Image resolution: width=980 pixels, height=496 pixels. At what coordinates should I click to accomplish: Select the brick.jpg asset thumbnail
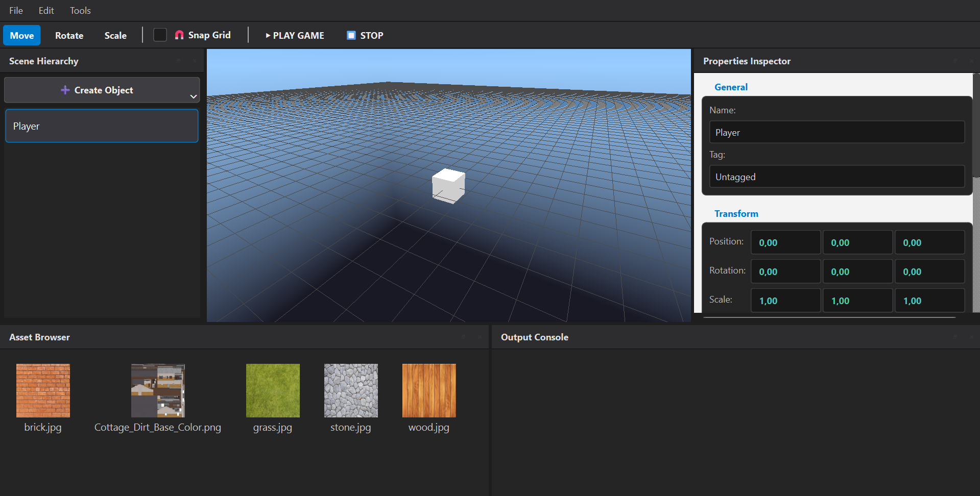coord(43,390)
